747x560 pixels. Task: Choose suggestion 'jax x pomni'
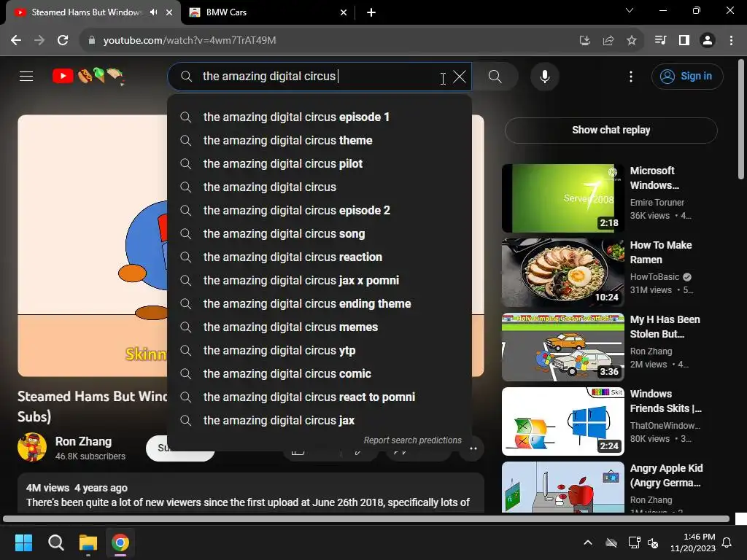tap(320, 281)
